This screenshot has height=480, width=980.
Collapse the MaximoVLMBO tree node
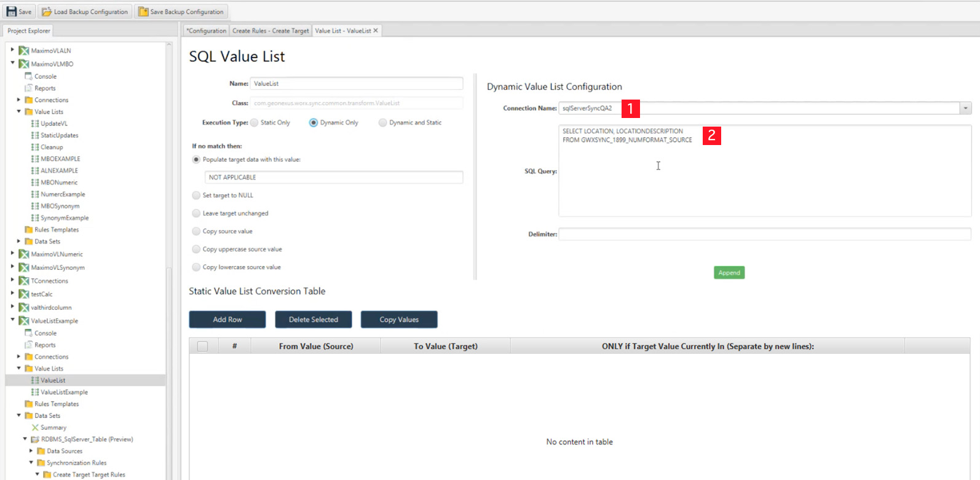tap(12, 63)
